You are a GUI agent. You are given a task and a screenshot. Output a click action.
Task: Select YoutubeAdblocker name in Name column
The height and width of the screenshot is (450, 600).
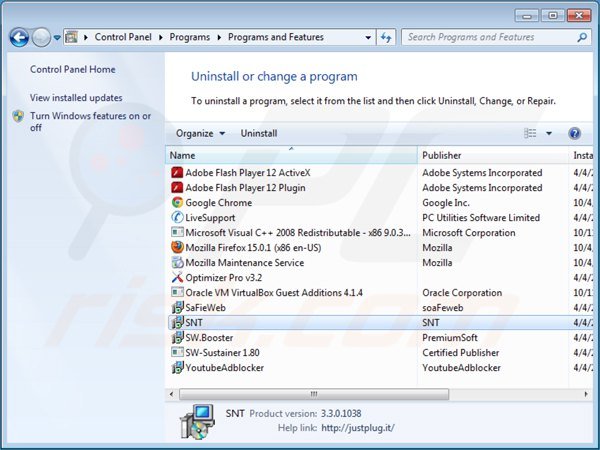click(225, 367)
